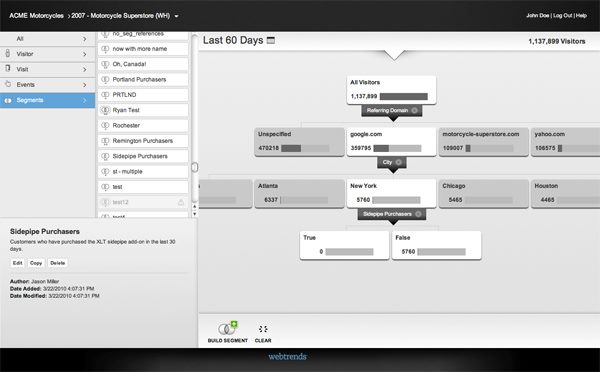
Task: Click the webtrends footer logo
Action: tap(287, 357)
